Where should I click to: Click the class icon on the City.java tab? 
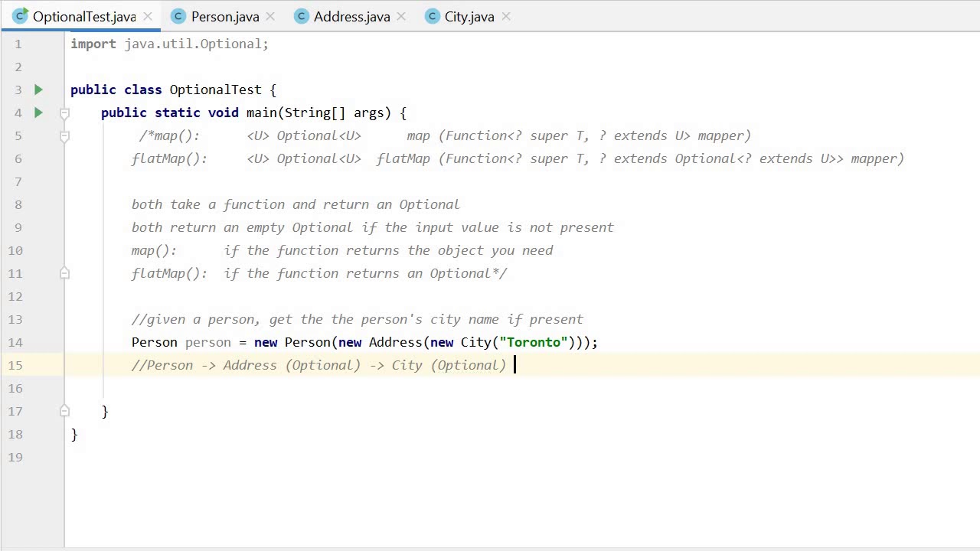click(x=432, y=16)
